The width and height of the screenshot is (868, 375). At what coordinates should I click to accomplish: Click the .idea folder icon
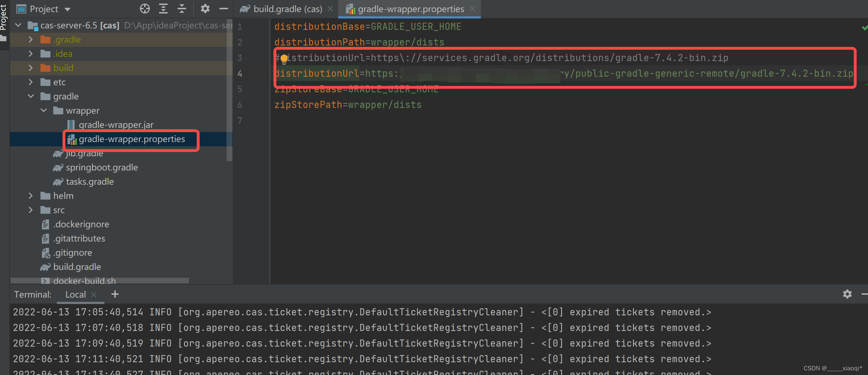tap(45, 54)
